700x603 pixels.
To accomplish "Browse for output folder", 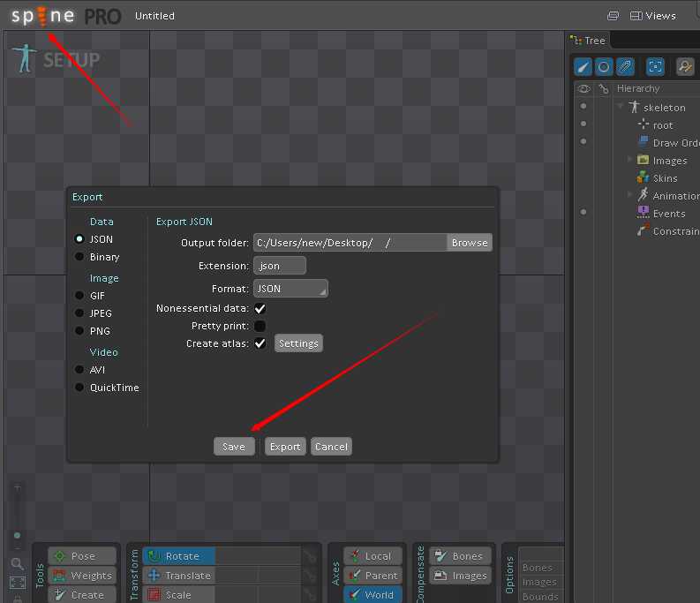I will [470, 243].
